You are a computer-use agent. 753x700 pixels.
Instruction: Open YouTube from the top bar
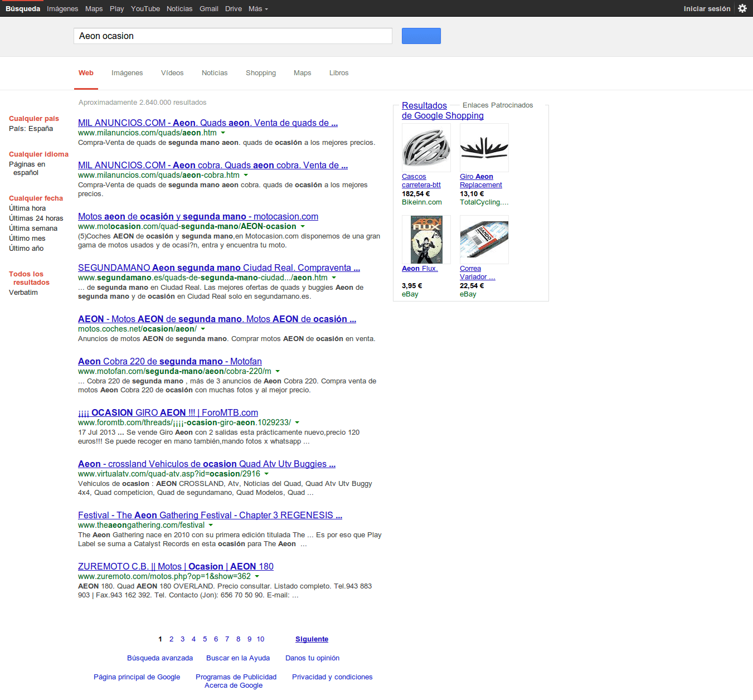coord(145,8)
